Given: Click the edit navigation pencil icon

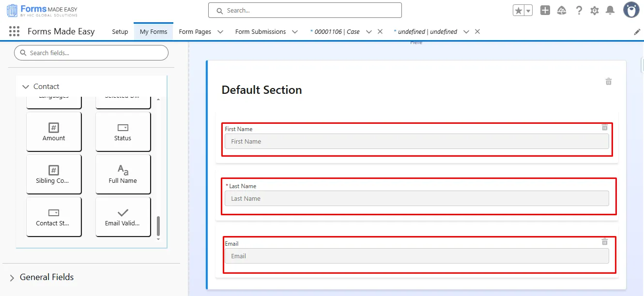Looking at the screenshot, I should tap(637, 32).
